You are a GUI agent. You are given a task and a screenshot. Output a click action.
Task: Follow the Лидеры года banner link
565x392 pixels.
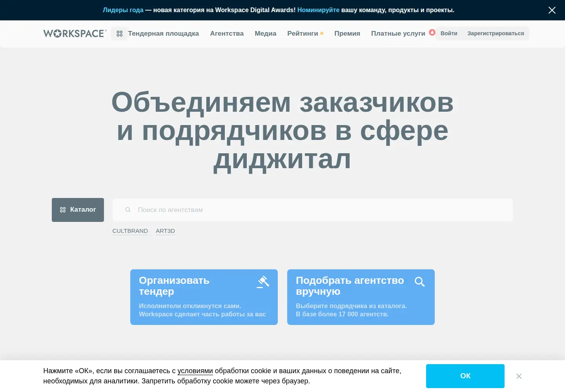(x=123, y=10)
